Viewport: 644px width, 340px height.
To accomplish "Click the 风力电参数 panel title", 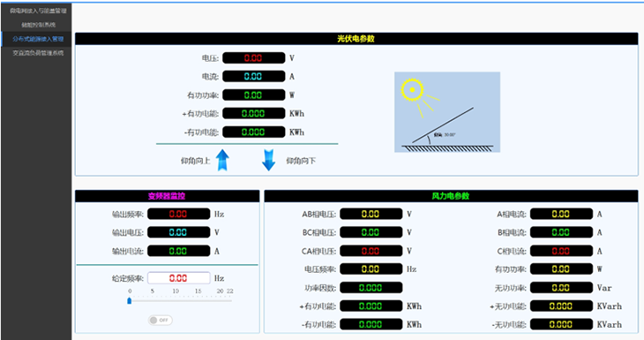I will 451,196.
